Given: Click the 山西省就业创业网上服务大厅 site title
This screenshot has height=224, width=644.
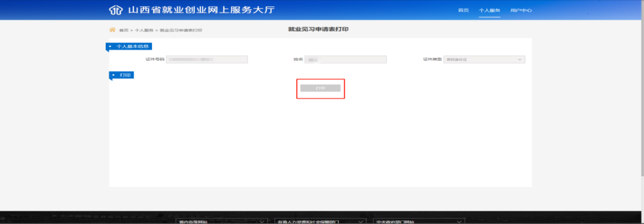Looking at the screenshot, I should click(x=201, y=10).
